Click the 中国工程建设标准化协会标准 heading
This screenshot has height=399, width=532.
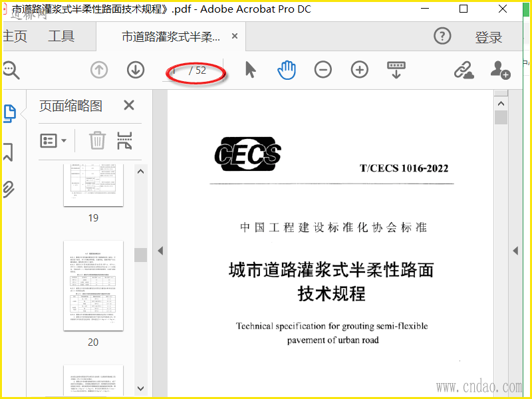334,227
